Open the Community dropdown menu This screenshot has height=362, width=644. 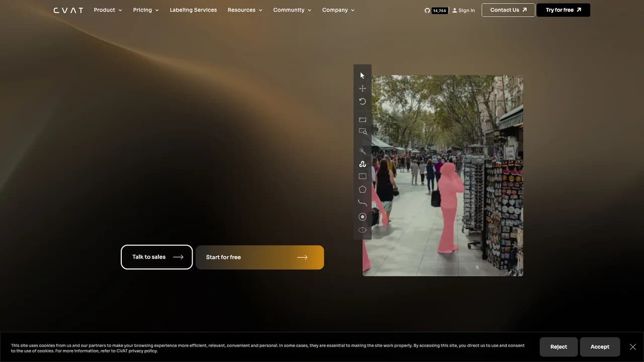(x=292, y=10)
